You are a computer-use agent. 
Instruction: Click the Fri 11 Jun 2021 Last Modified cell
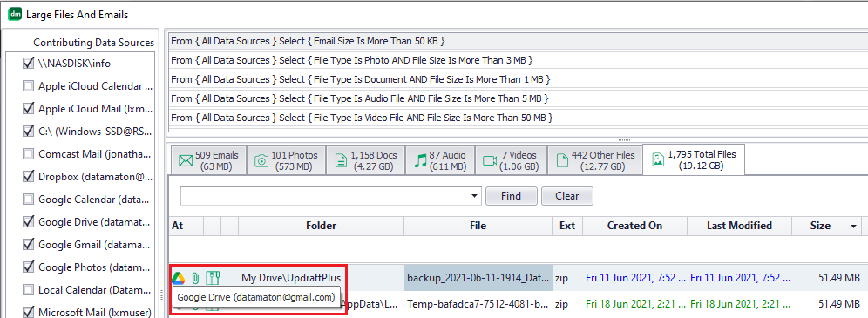point(740,278)
